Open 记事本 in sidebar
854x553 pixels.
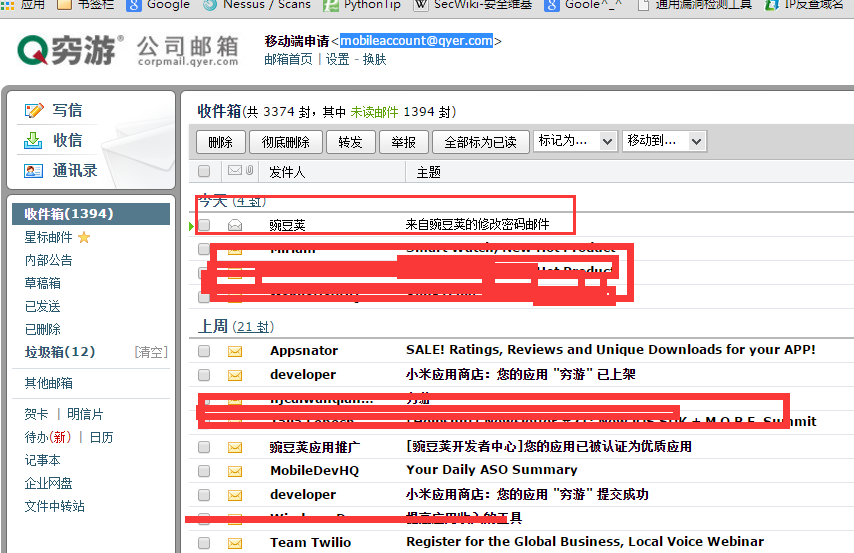(x=42, y=460)
